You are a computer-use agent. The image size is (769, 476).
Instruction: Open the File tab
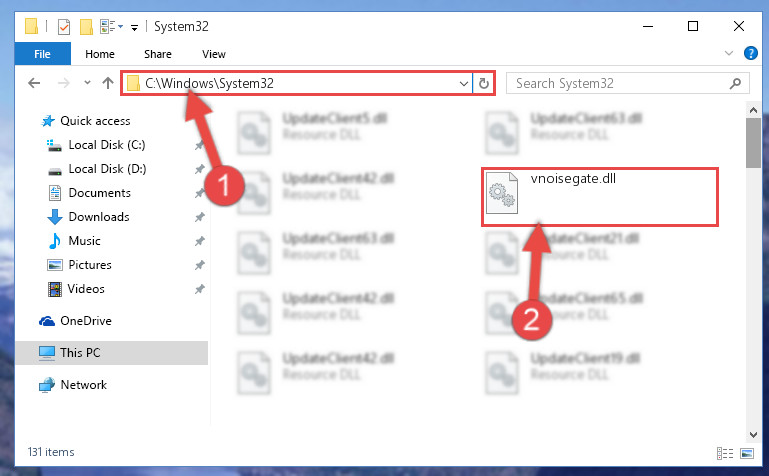click(x=43, y=54)
